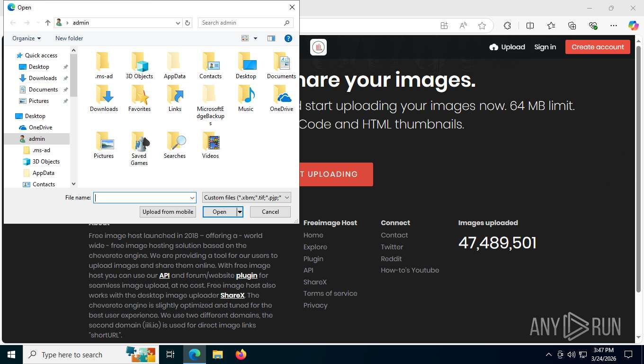Viewport: 644px width, 364px height.
Task: Click the New folder toolbar button
Action: (69, 38)
